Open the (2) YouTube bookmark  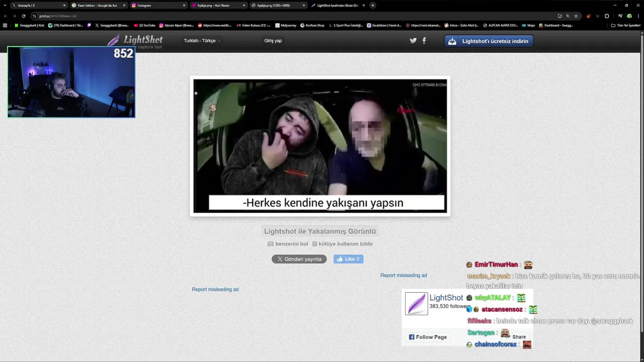(144, 25)
